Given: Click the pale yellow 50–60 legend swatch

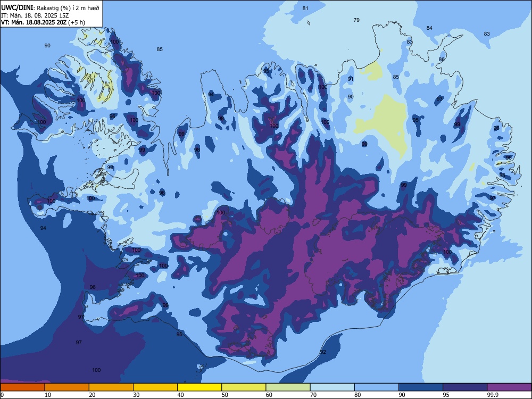Looking at the screenshot, I should coord(244,387).
